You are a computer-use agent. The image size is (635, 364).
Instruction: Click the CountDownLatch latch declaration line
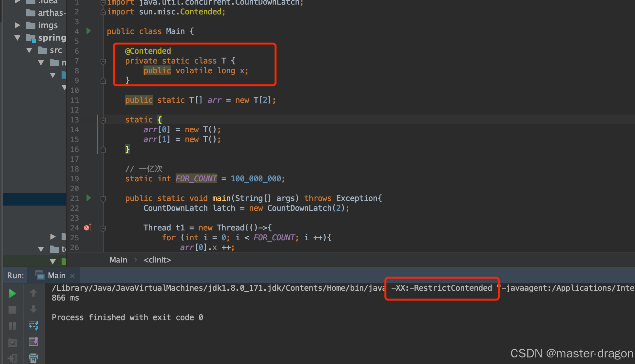[x=246, y=208]
